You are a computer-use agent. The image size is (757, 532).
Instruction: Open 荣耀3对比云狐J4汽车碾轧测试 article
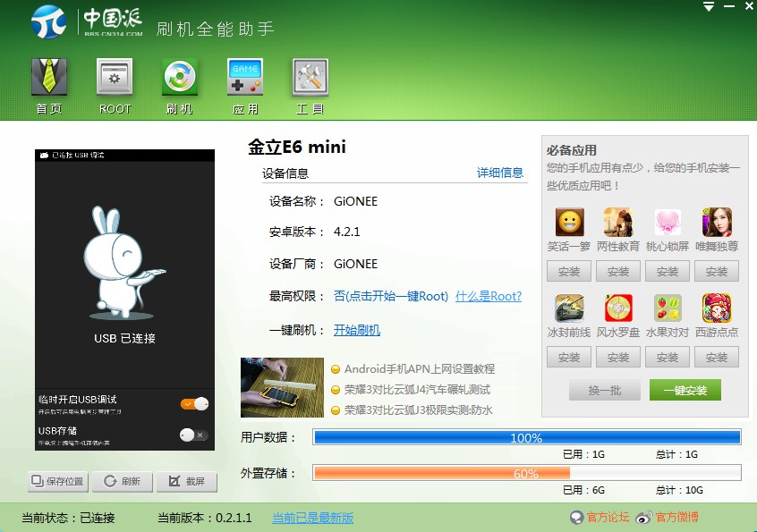pos(417,390)
